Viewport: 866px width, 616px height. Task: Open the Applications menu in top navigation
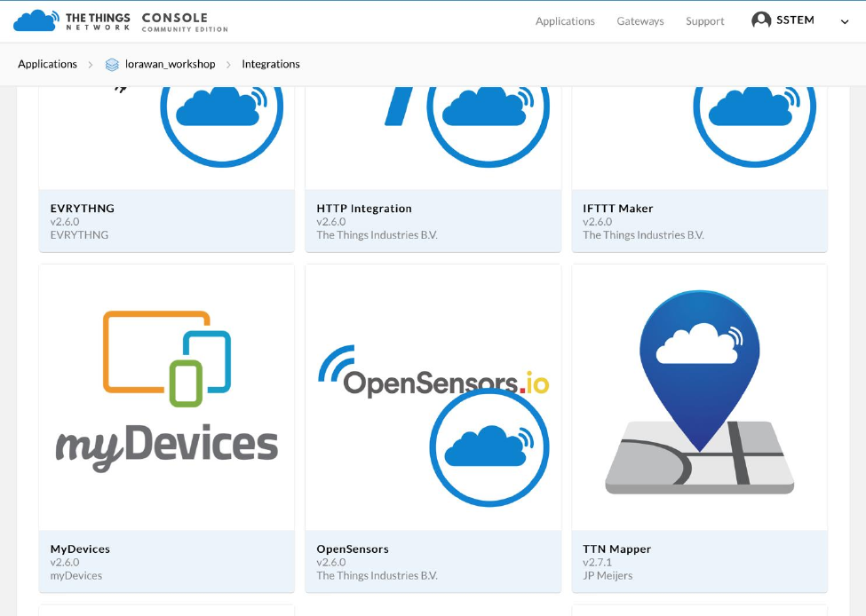click(x=565, y=21)
